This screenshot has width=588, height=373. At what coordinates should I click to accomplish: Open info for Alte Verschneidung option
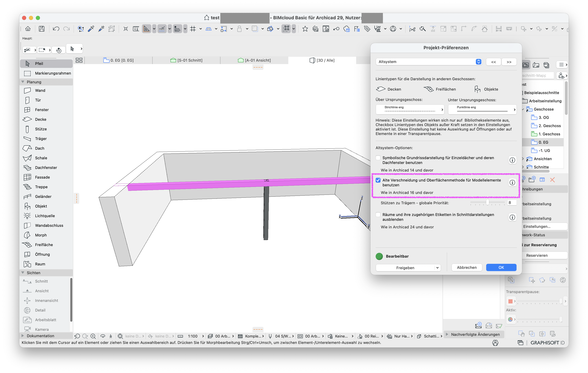coord(512,183)
